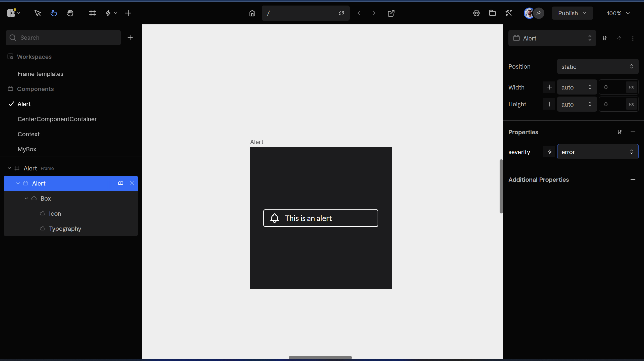Collapse the Box layer tree node
The image size is (644, 361).
pyautogui.click(x=26, y=198)
